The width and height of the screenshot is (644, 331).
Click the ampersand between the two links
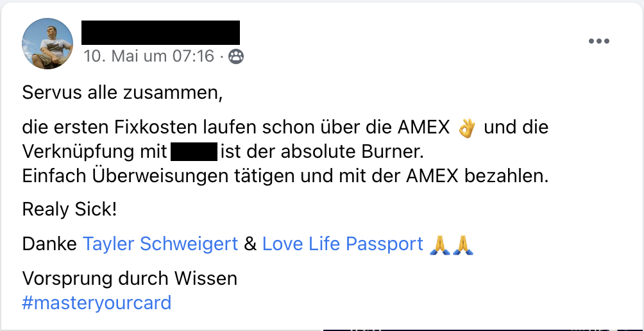coord(250,244)
